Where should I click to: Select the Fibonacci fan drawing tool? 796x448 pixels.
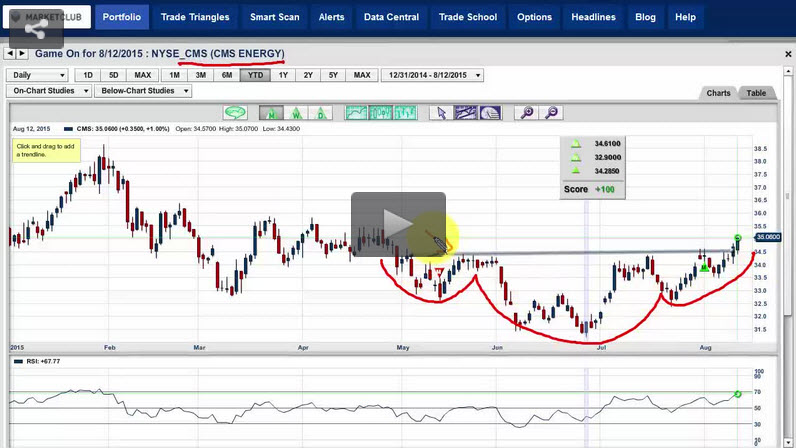point(488,113)
